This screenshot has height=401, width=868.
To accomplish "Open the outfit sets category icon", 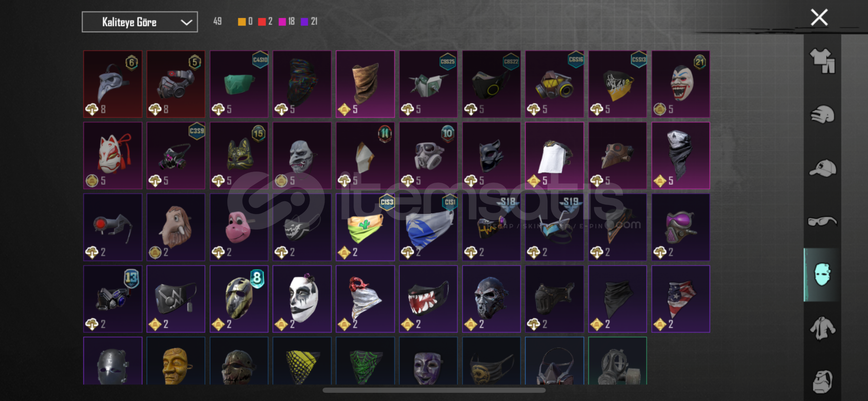I will tap(822, 61).
